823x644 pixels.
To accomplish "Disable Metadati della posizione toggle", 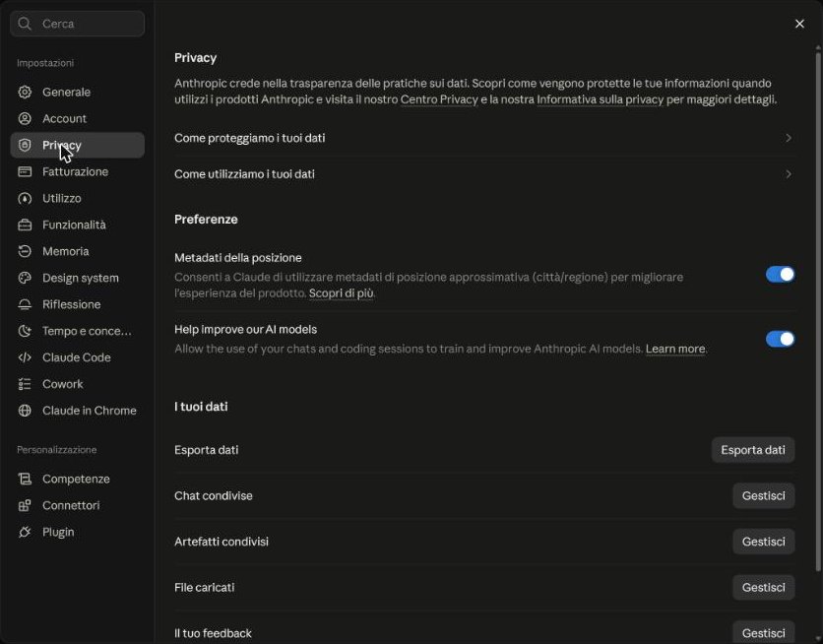I will point(780,275).
